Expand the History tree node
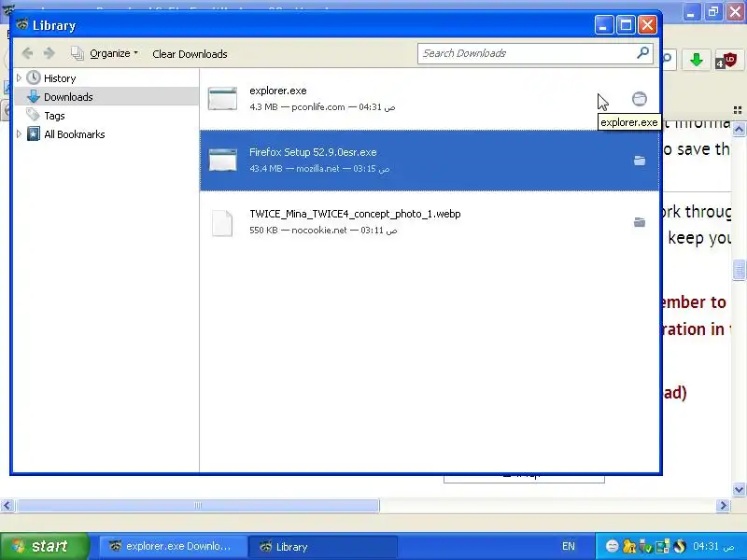 pos(19,77)
